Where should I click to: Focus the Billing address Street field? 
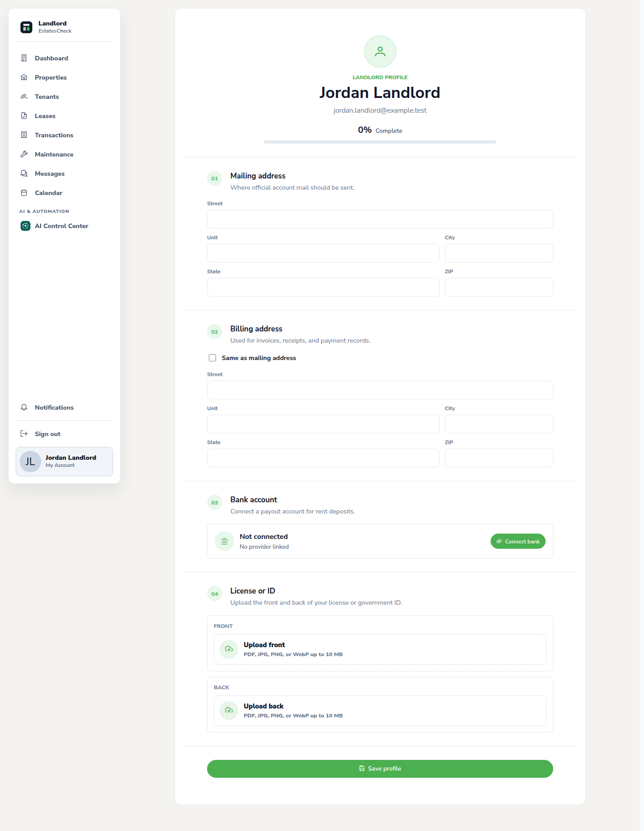click(380, 390)
